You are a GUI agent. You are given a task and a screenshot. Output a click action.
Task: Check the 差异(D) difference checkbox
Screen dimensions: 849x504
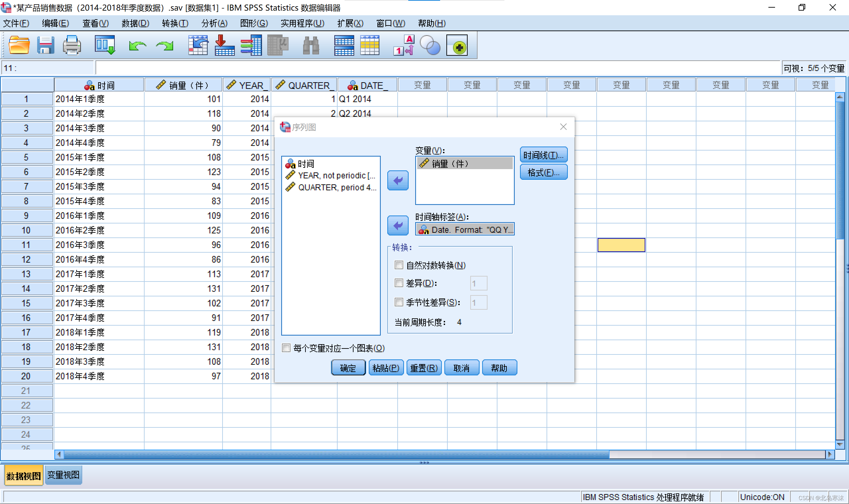399,283
